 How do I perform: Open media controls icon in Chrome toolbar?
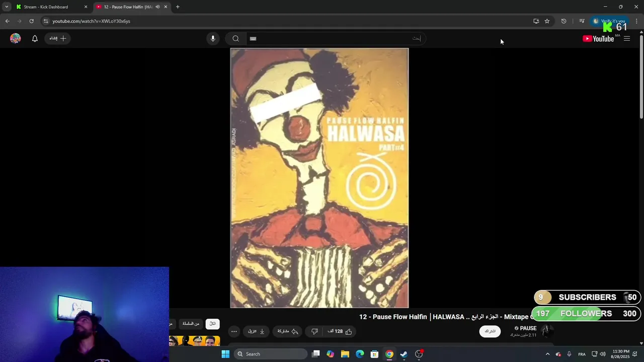tap(582, 21)
